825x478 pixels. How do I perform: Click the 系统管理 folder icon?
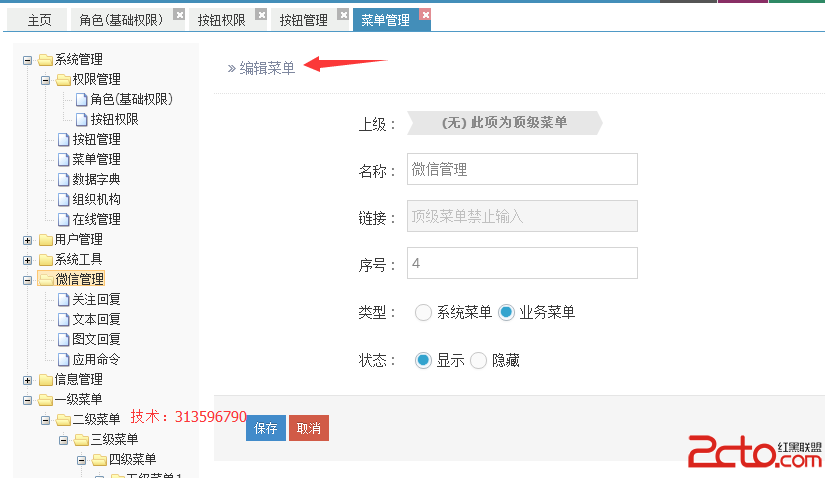45,60
